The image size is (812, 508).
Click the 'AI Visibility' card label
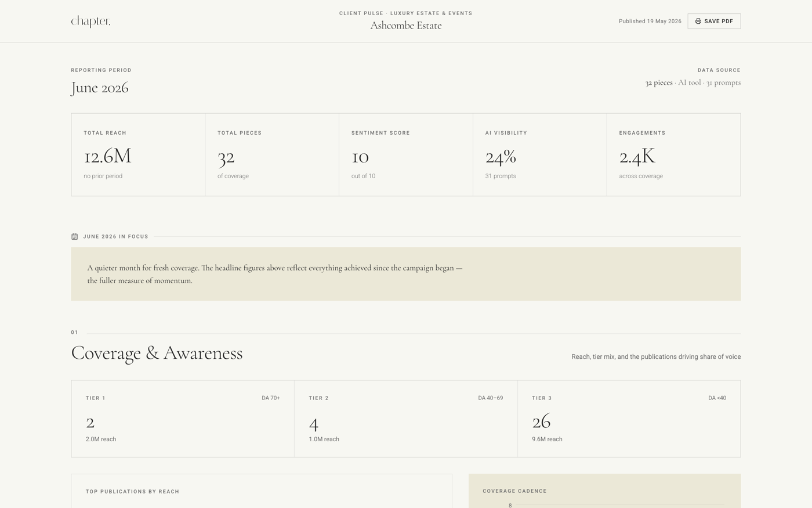506,133
